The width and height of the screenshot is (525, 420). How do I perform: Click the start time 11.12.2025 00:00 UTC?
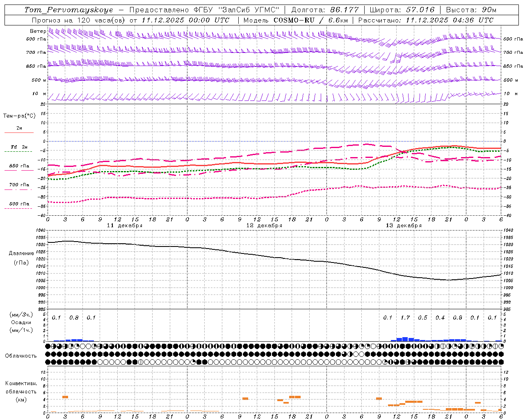[x=185, y=20]
